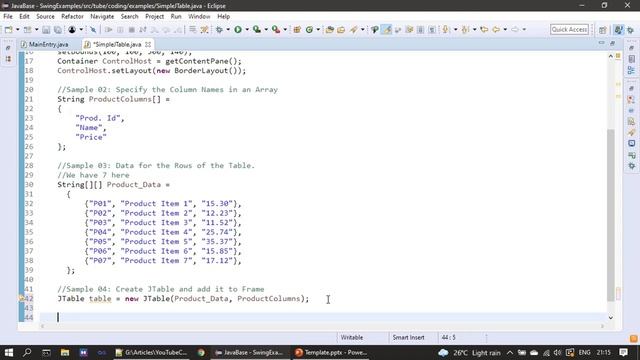The image size is (640, 360).
Task: Expand the New Java Class dropdown arrow
Action: point(318,29)
